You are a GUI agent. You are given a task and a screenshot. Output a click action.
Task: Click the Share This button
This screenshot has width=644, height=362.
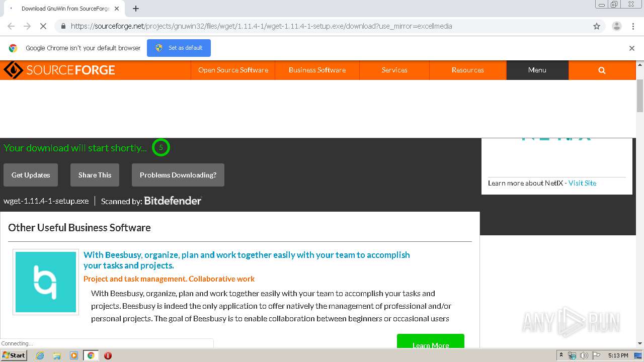coord(95,175)
